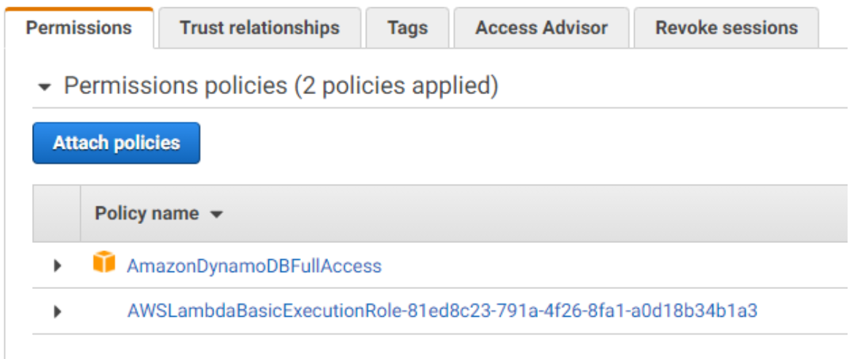Click the "(2 policies applied)" count text

pos(396,86)
